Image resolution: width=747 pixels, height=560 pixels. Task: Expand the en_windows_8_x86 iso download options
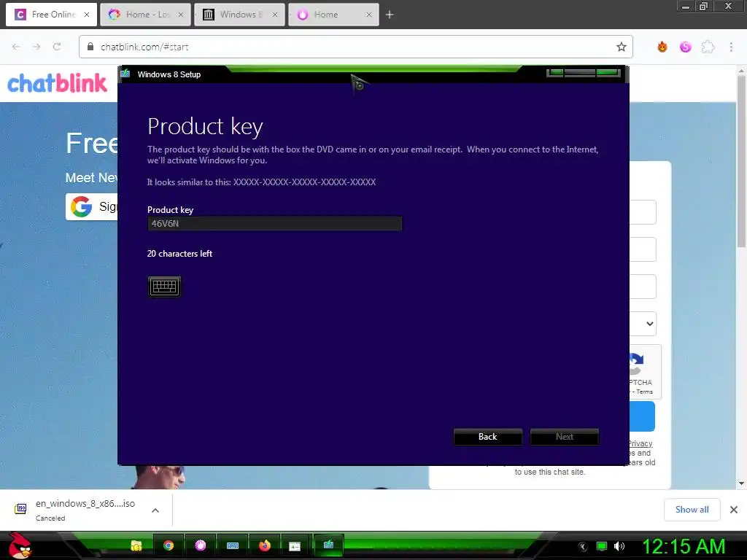point(155,510)
